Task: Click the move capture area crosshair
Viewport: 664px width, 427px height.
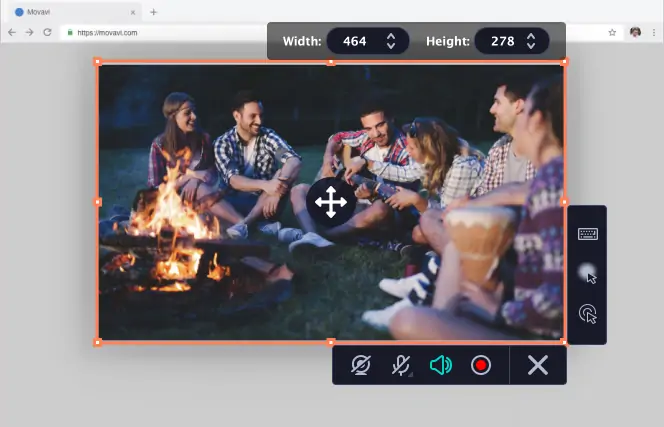Action: point(331,202)
